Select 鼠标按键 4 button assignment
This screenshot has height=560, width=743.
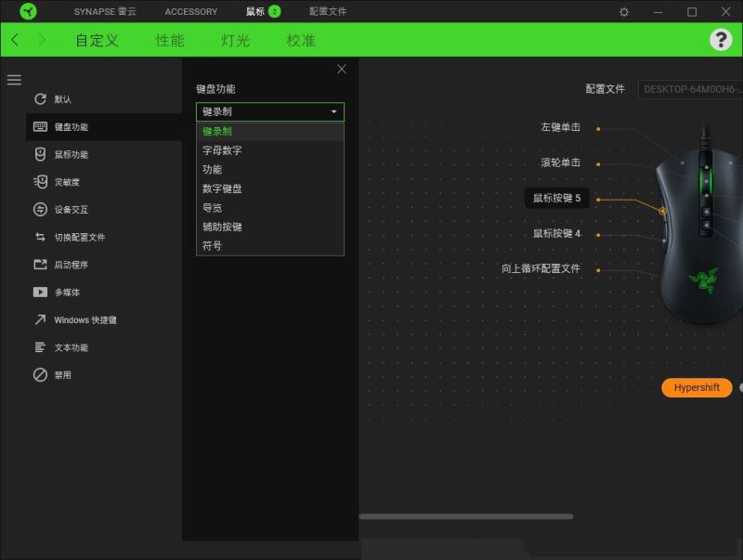[556, 233]
